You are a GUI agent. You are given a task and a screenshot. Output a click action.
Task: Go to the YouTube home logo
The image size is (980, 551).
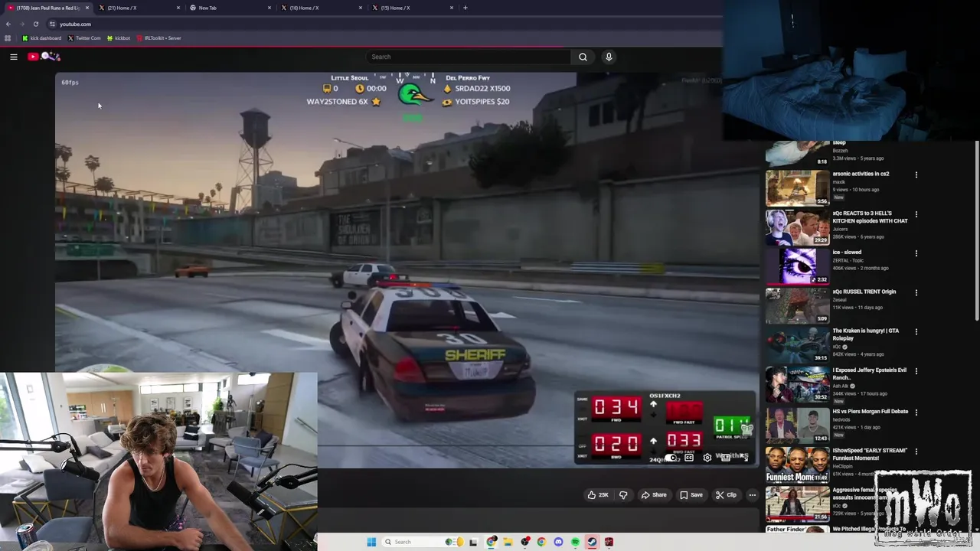(x=44, y=57)
